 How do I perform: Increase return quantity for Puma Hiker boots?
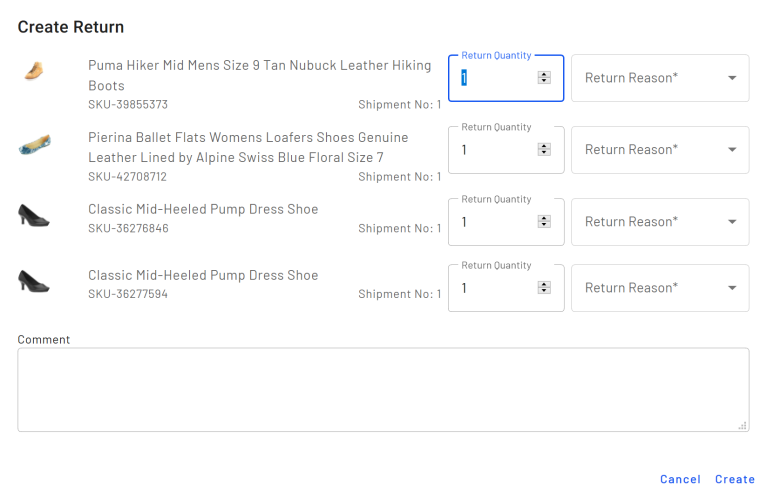tap(544, 74)
